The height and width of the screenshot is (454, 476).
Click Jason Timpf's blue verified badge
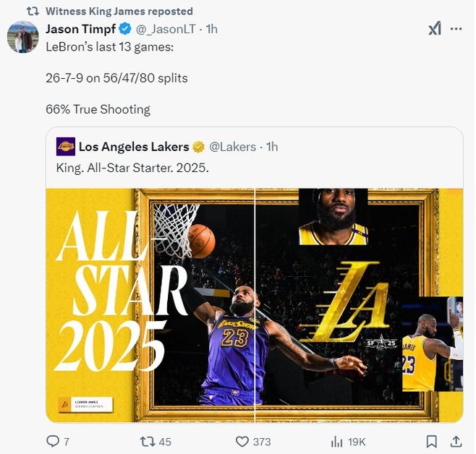(124, 29)
